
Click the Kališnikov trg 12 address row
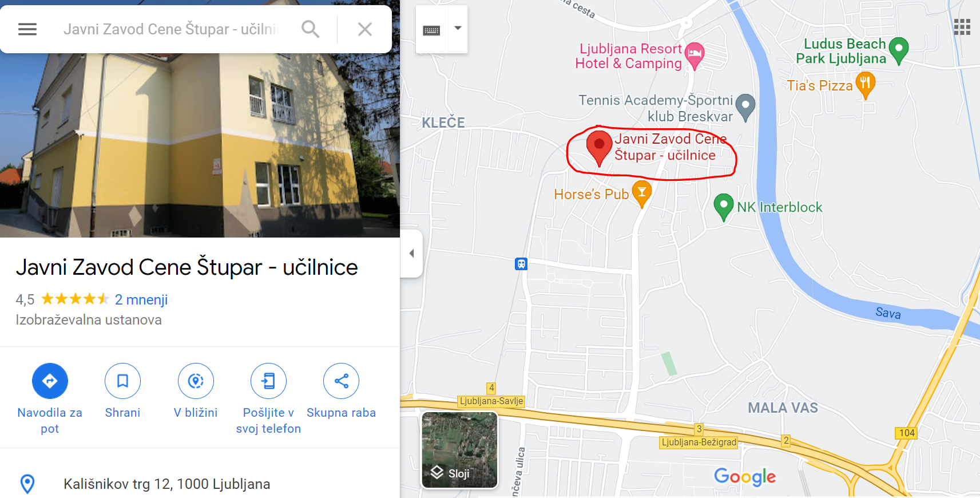[x=200, y=484]
